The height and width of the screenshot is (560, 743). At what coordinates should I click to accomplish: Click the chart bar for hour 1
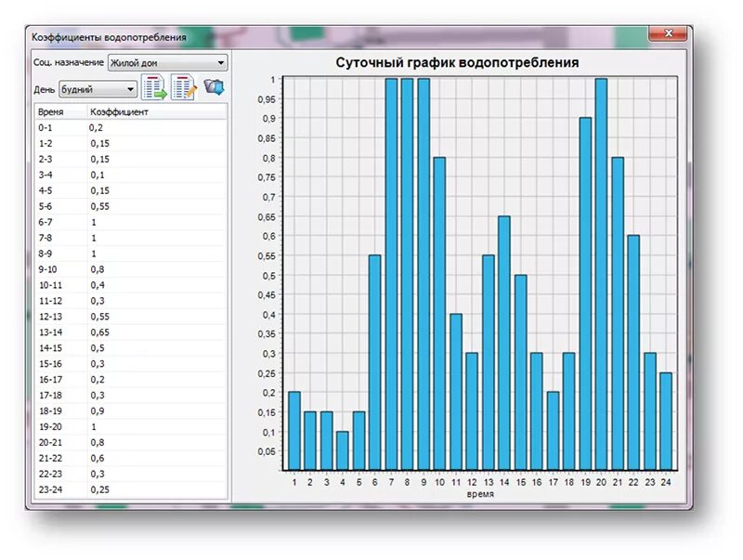click(x=294, y=431)
